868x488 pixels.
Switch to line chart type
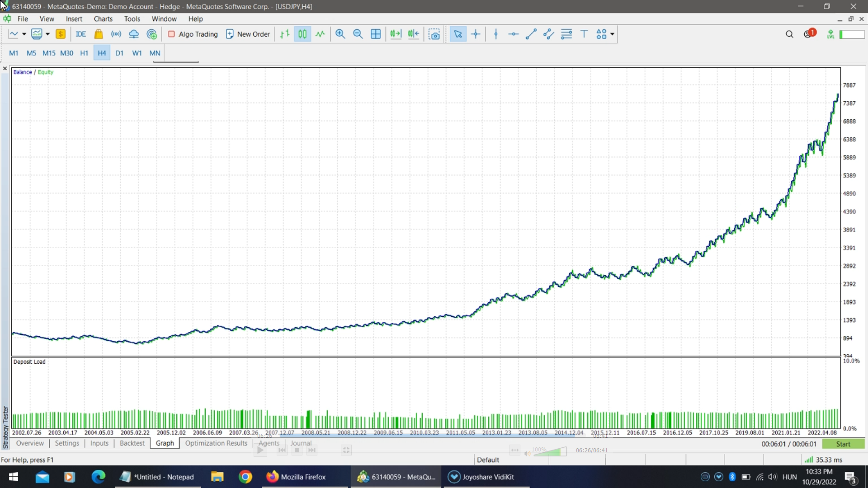(320, 34)
